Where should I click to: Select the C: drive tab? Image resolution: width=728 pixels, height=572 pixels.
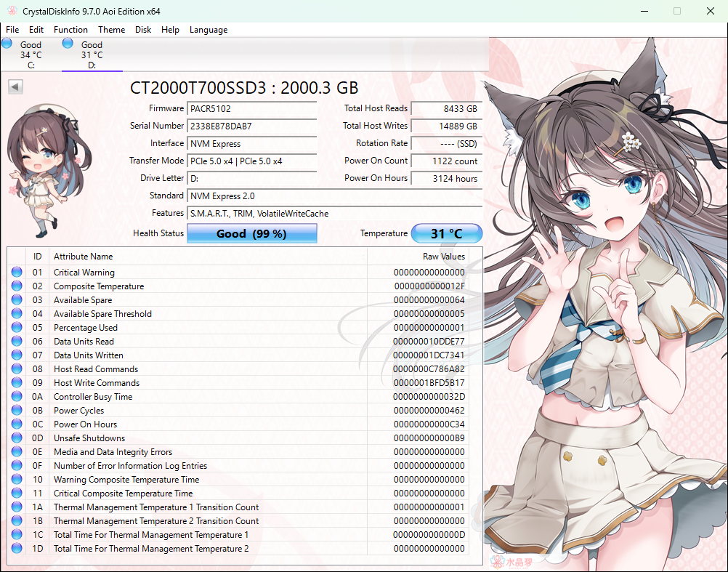point(31,55)
